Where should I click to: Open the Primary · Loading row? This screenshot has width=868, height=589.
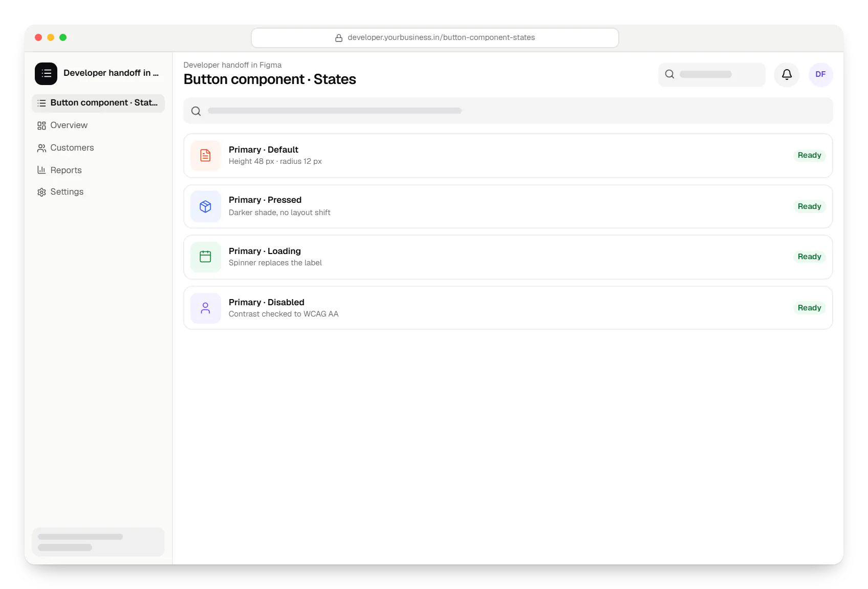click(x=508, y=257)
